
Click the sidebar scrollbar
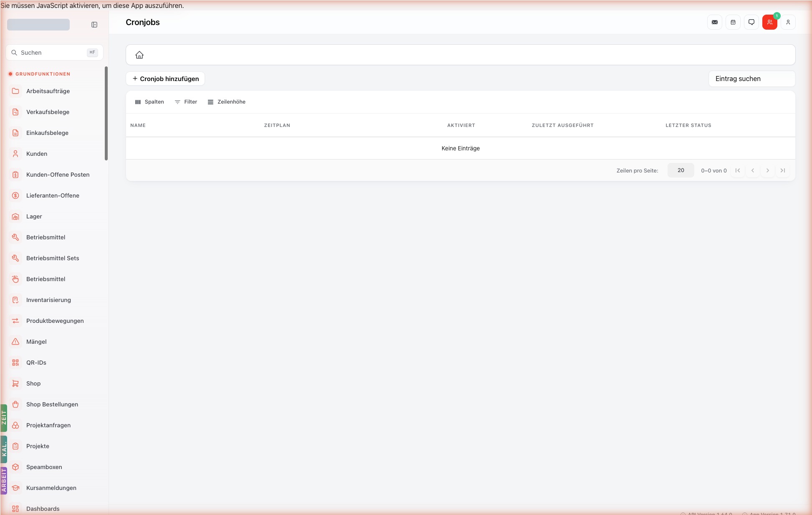(106, 113)
